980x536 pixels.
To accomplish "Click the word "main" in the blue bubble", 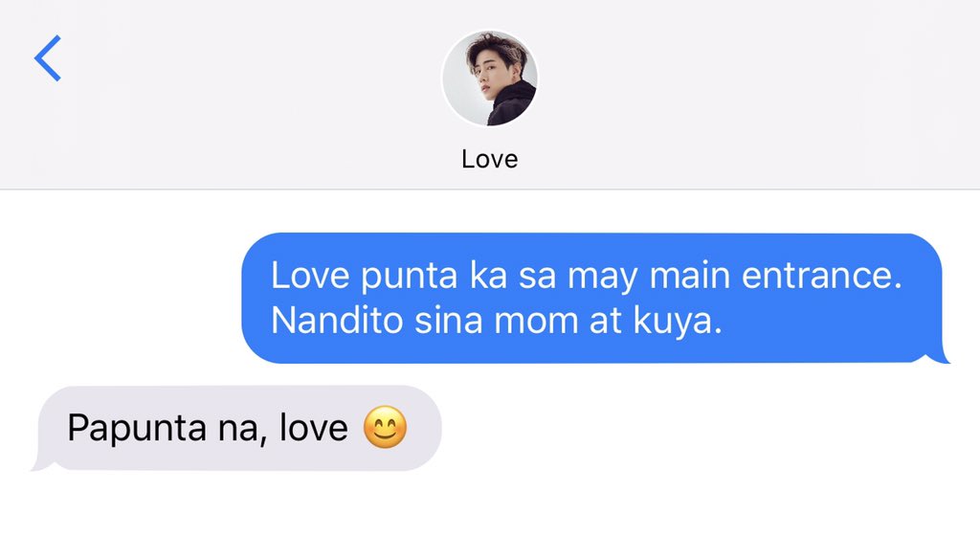I will pyautogui.click(x=690, y=276).
